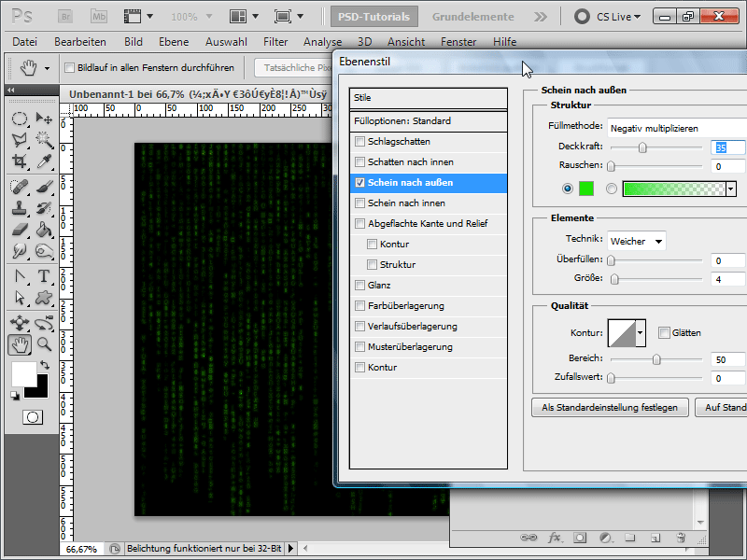
Task: Tick the Glanz checkbox
Action: click(360, 286)
